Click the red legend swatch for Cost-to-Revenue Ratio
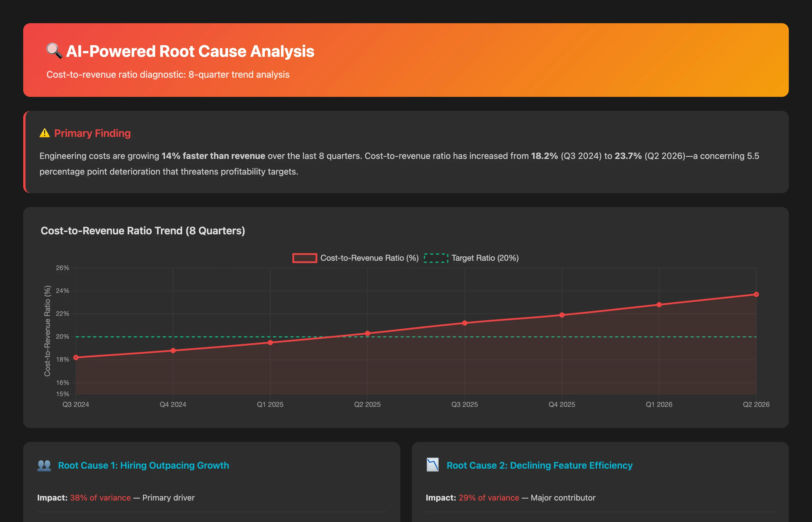 click(305, 258)
